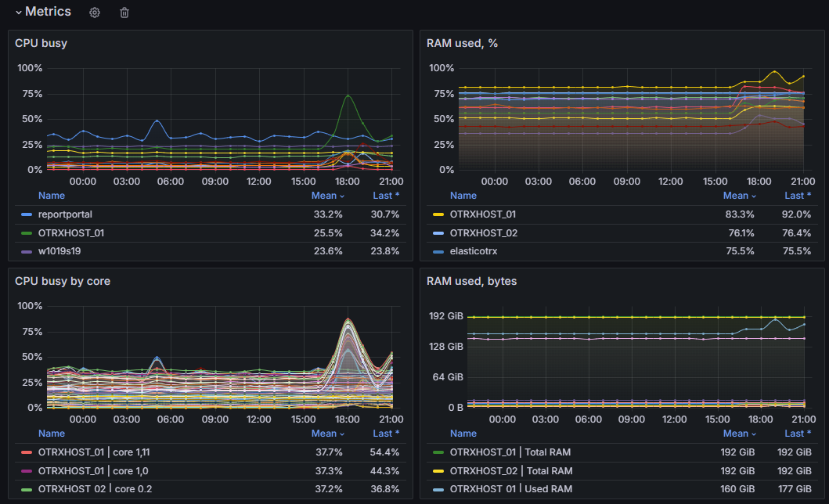Open the Metrics row settings gear
829x504 pixels.
tap(95, 13)
